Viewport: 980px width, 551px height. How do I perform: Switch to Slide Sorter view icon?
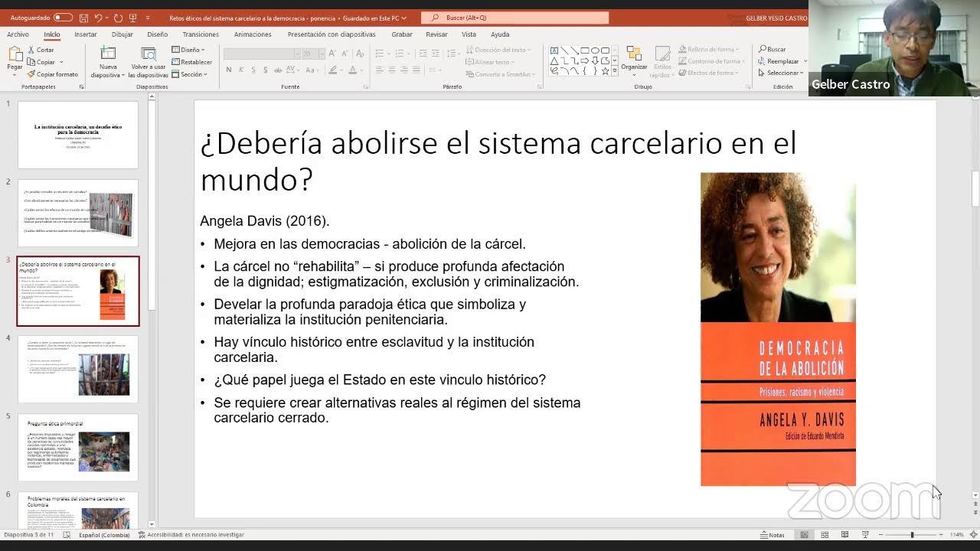[825, 535]
